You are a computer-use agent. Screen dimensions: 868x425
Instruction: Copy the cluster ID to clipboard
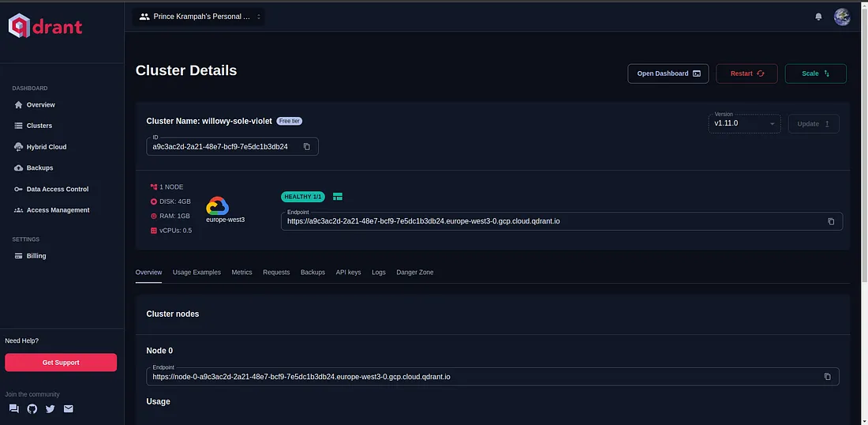click(307, 147)
